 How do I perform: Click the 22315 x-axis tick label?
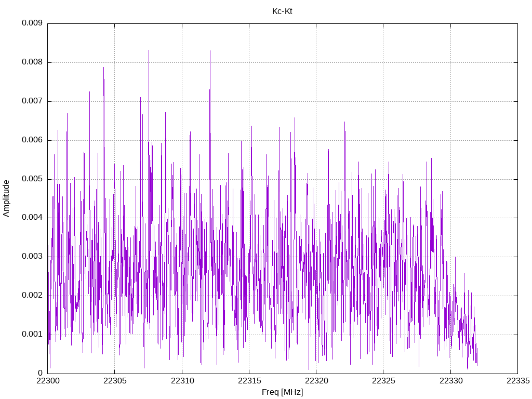click(x=249, y=381)
